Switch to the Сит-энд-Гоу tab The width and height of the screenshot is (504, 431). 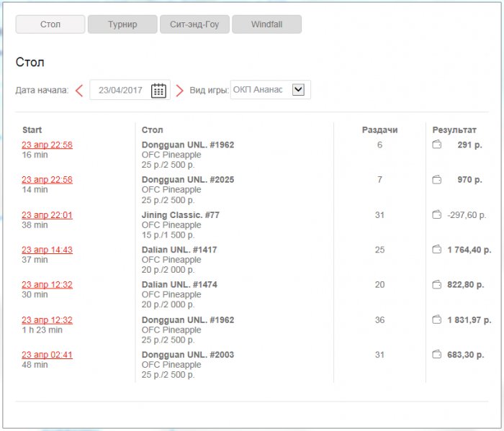194,24
